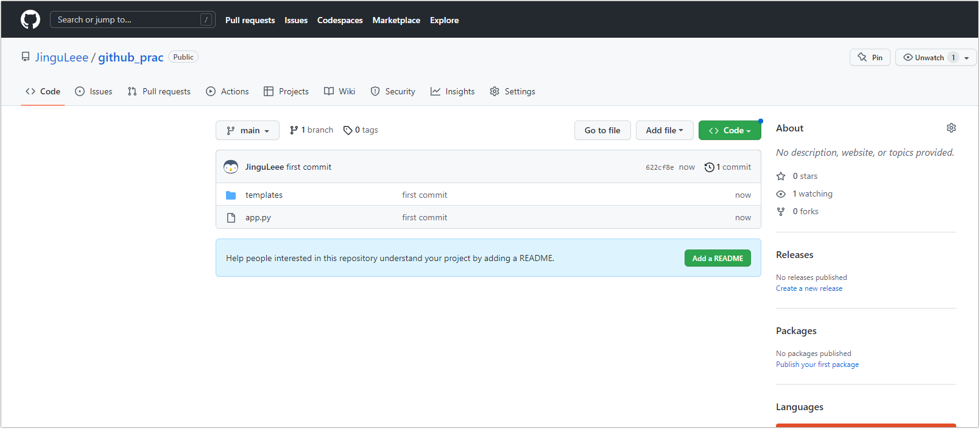Click Create a new release link
980x429 pixels.
click(x=809, y=288)
